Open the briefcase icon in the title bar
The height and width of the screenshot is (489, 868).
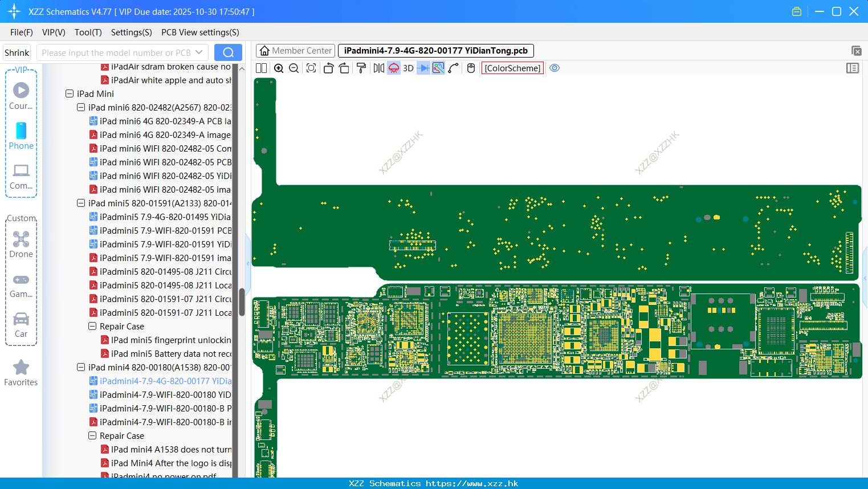(797, 11)
